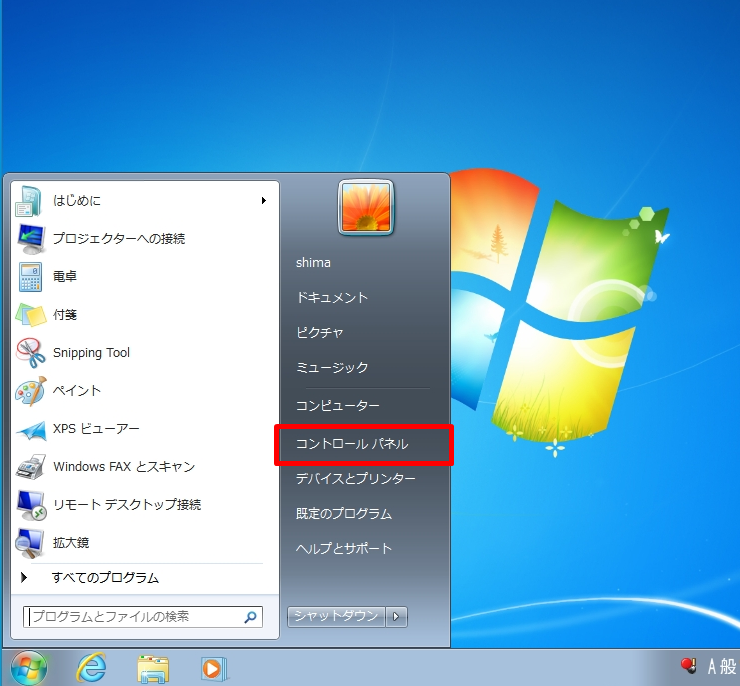The width and height of the screenshot is (740, 686).
Task: Click the リモート デスクトップ接続 icon
Action: (31, 505)
